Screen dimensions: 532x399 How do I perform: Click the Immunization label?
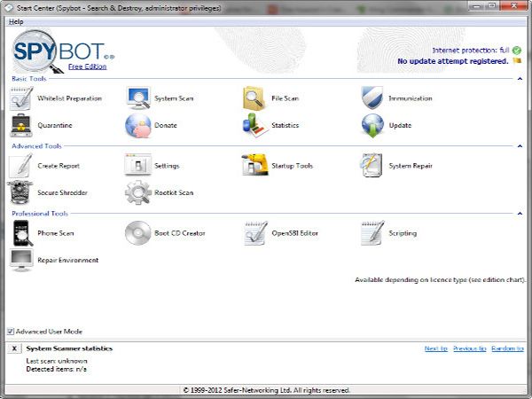[411, 98]
